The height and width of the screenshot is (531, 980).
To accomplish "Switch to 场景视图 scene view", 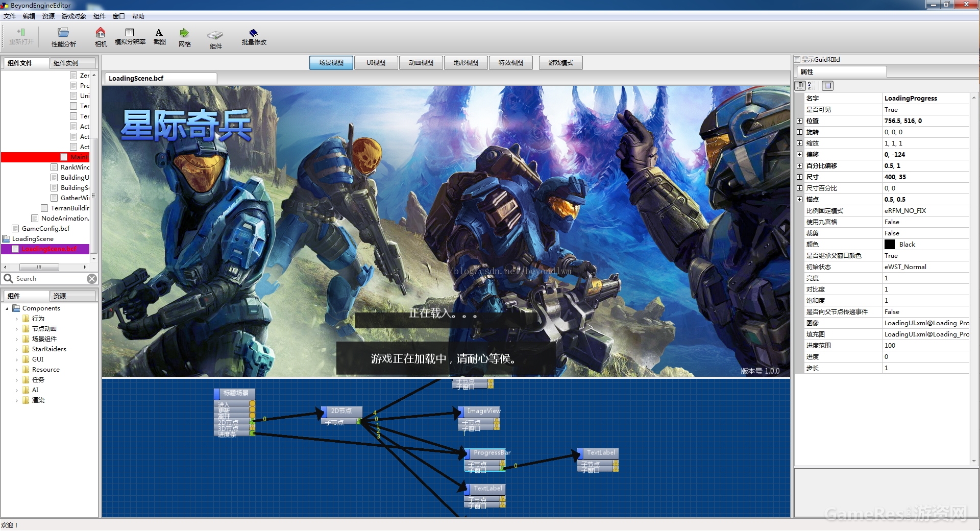I will pos(331,63).
